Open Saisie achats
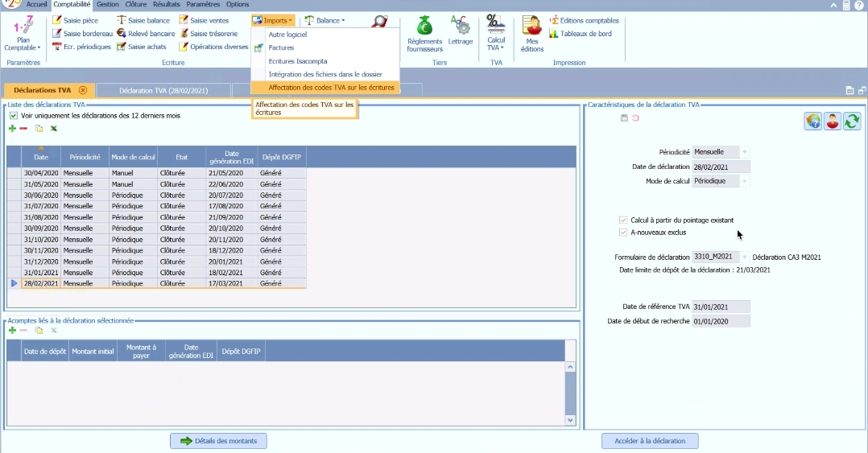This screenshot has height=453, width=868. coord(142,47)
